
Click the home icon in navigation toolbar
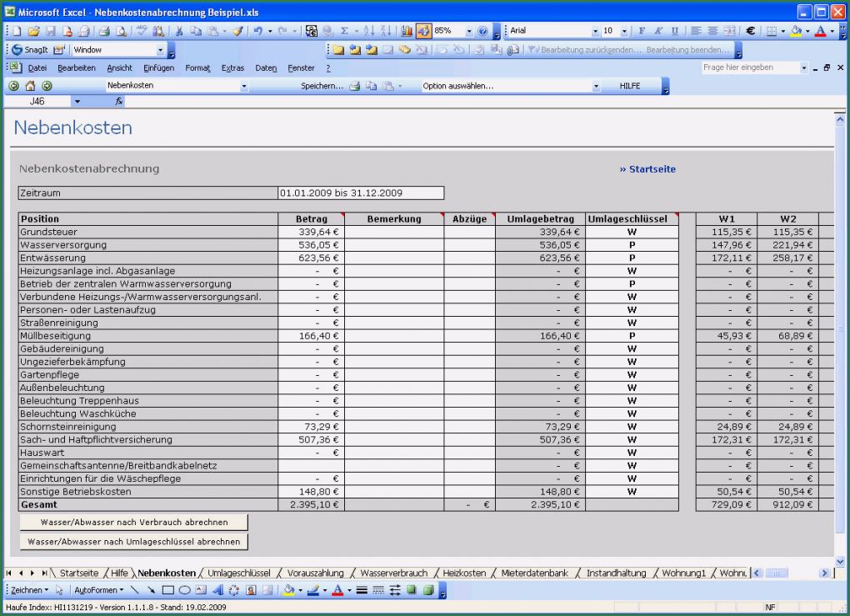click(x=30, y=86)
